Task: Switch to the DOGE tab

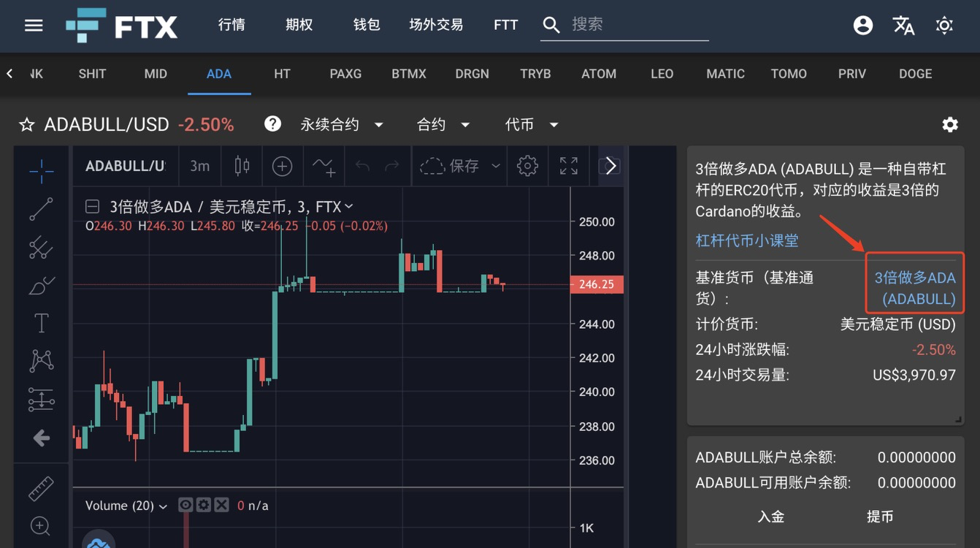Action: (916, 74)
